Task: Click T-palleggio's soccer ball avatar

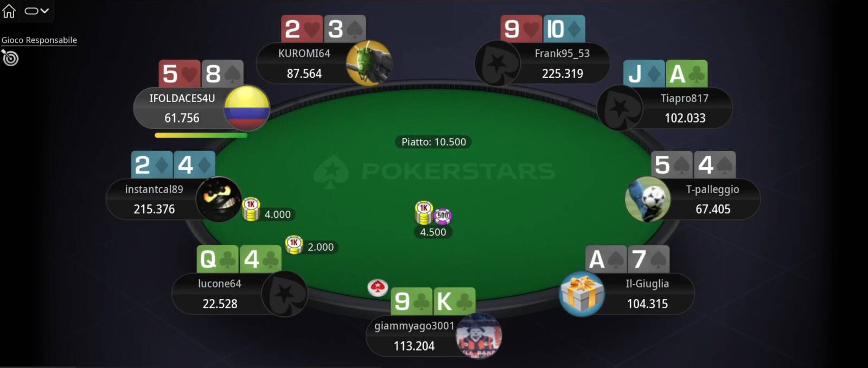Action: (648, 199)
